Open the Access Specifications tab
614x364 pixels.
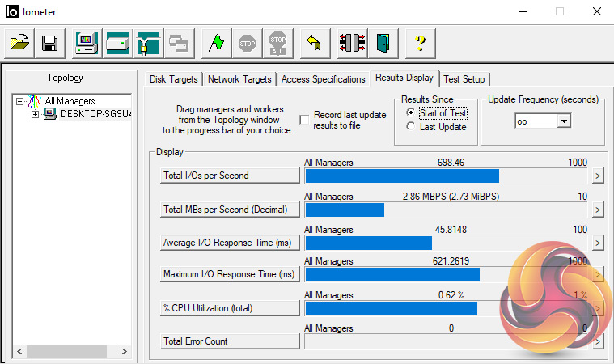(x=323, y=79)
